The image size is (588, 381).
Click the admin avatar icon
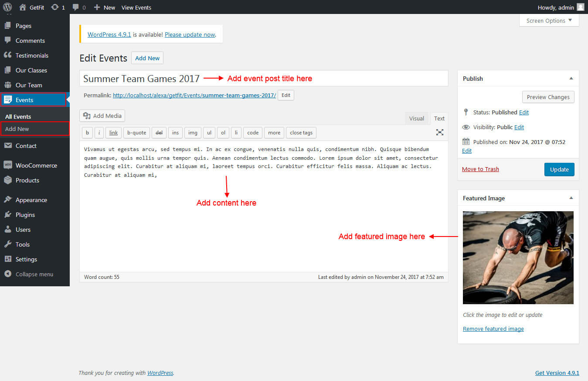580,7
